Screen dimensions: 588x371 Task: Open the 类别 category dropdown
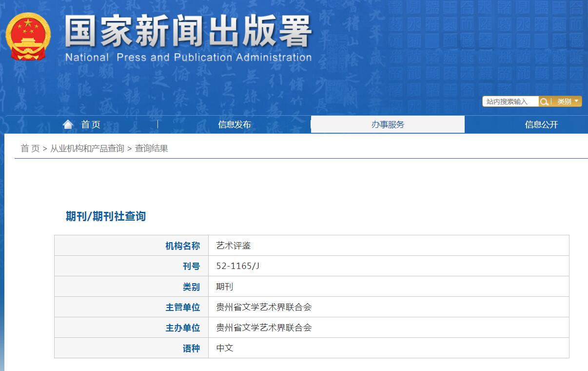566,101
